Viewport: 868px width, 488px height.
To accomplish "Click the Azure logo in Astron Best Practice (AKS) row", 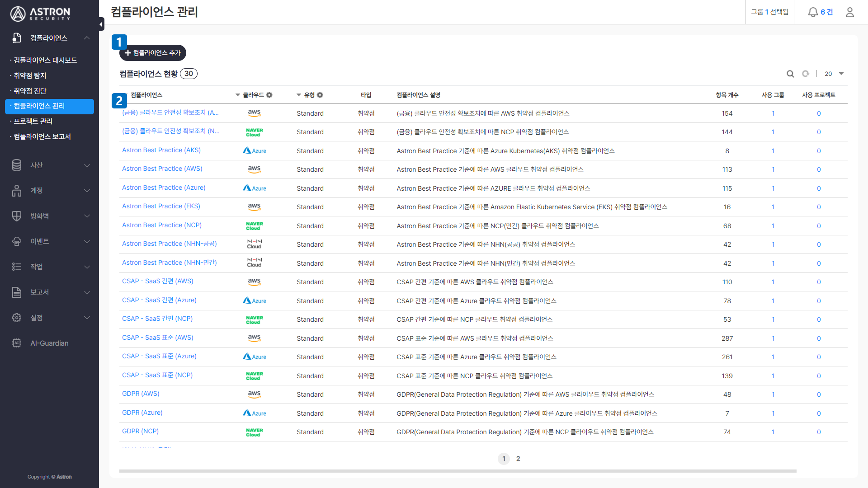I will click(254, 150).
